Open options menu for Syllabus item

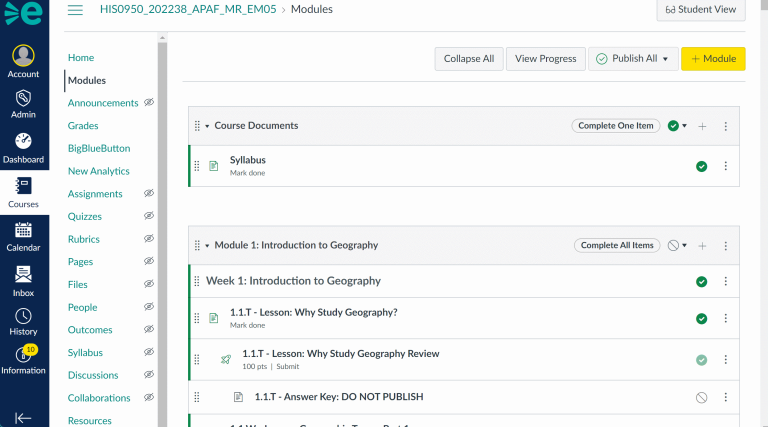pos(726,166)
